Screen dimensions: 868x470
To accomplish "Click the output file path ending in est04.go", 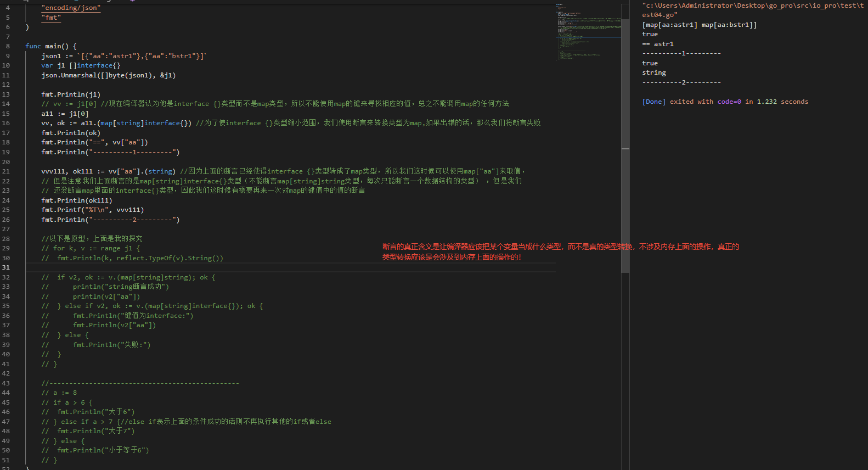I will pyautogui.click(x=753, y=10).
